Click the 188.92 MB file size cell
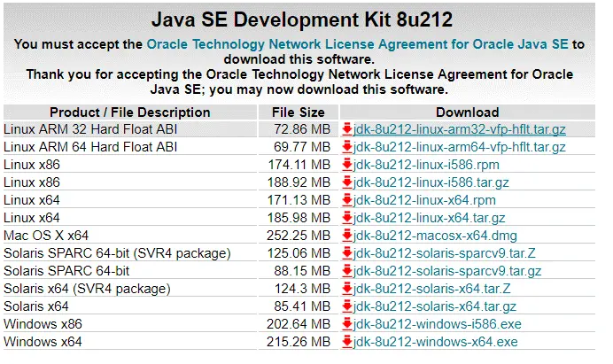 coord(299,182)
